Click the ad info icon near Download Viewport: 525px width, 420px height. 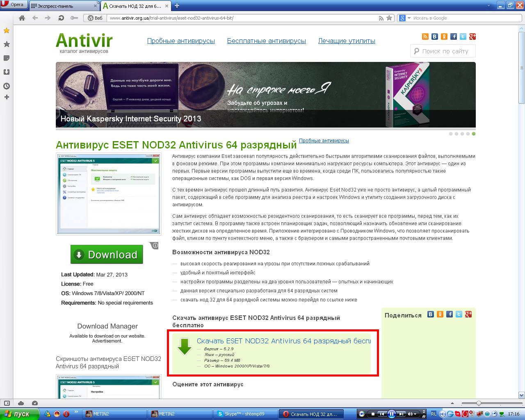155,246
